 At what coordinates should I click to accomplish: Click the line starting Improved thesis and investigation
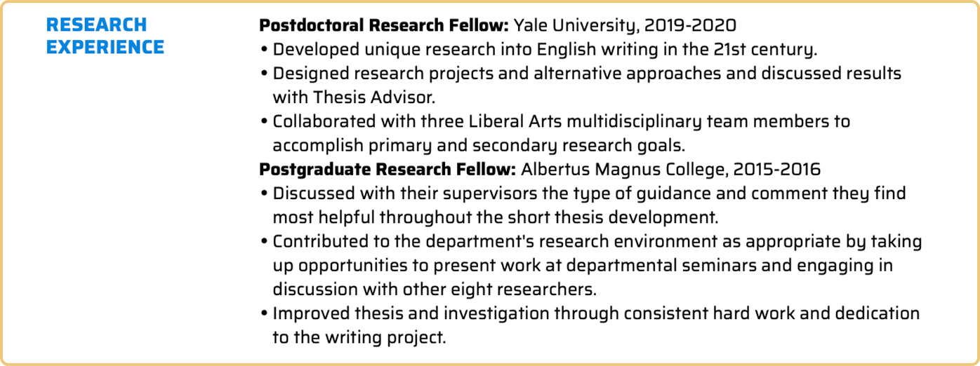(x=595, y=313)
